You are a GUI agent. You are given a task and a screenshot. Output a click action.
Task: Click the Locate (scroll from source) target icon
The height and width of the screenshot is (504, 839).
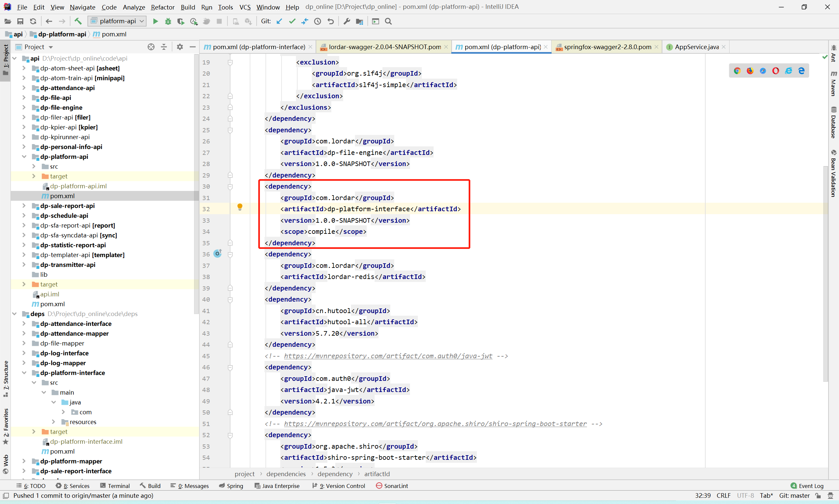pos(151,47)
